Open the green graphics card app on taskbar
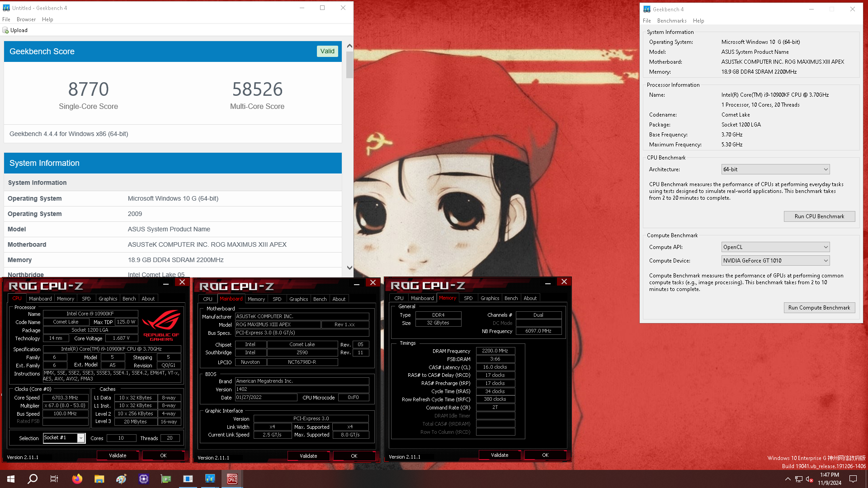 [166, 479]
